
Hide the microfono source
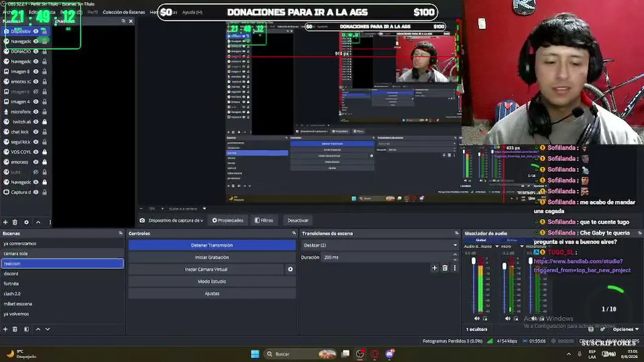(x=36, y=112)
